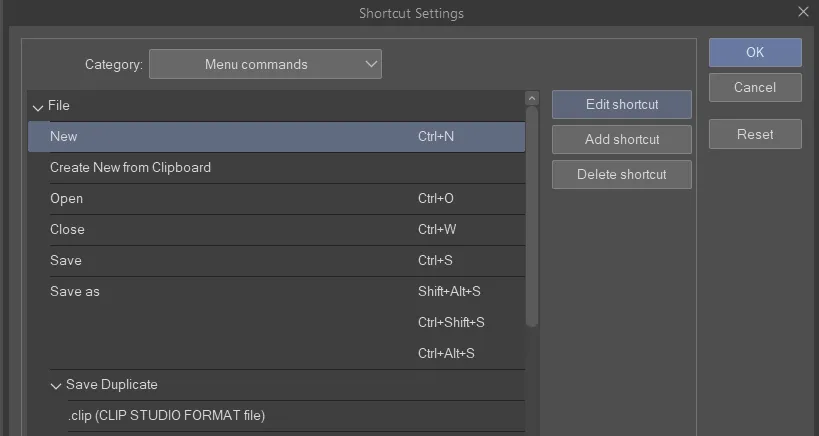Click Delete shortcut

pos(621,174)
